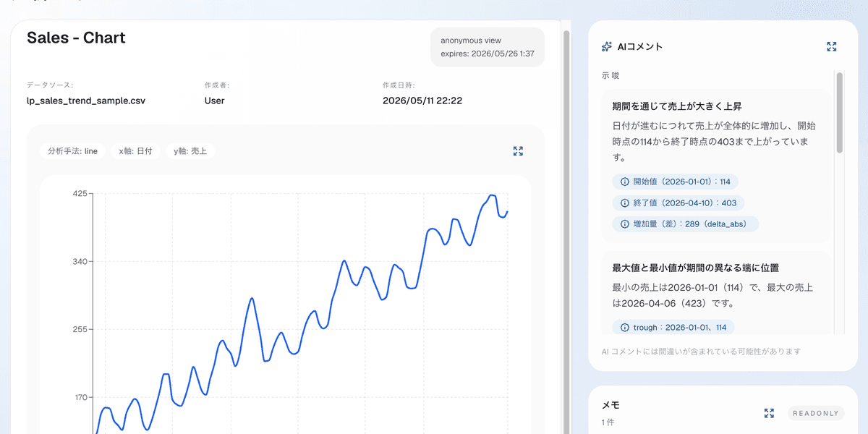This screenshot has width=868, height=434.
Task: Expand the chart to fullscreen
Action: click(x=518, y=151)
